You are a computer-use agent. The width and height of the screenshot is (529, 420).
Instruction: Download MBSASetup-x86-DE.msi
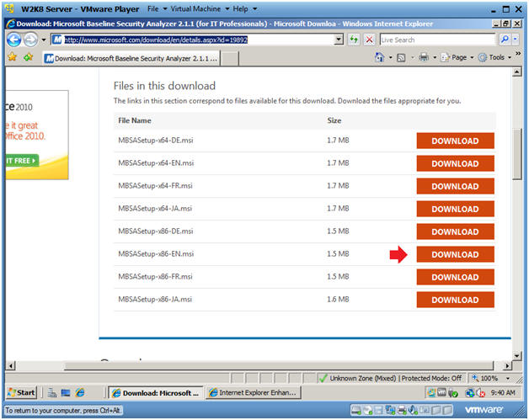(x=455, y=231)
